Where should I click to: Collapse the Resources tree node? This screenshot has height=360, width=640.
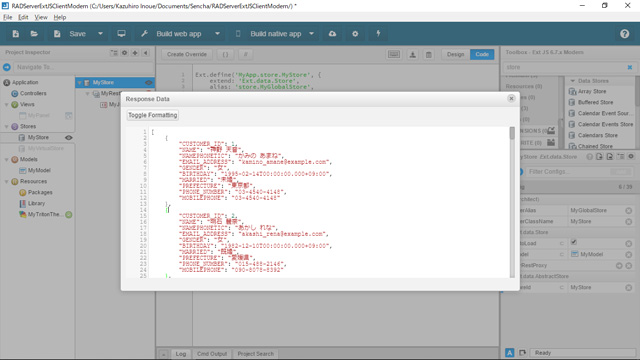pos(7,182)
